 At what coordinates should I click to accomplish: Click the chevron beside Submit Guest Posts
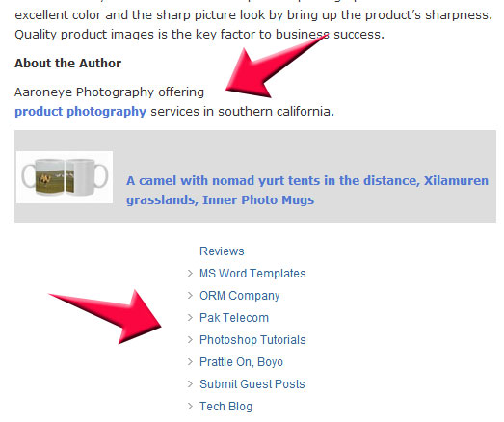click(x=190, y=384)
